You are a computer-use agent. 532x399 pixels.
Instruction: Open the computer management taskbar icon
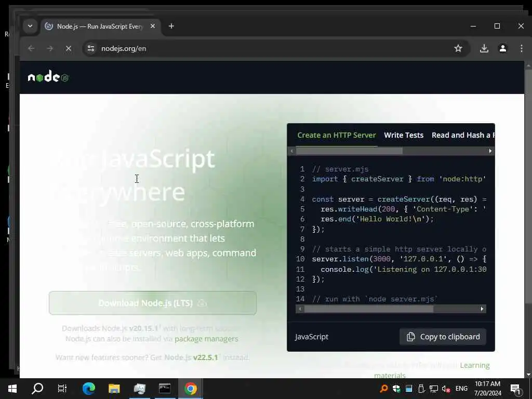tap(139, 389)
